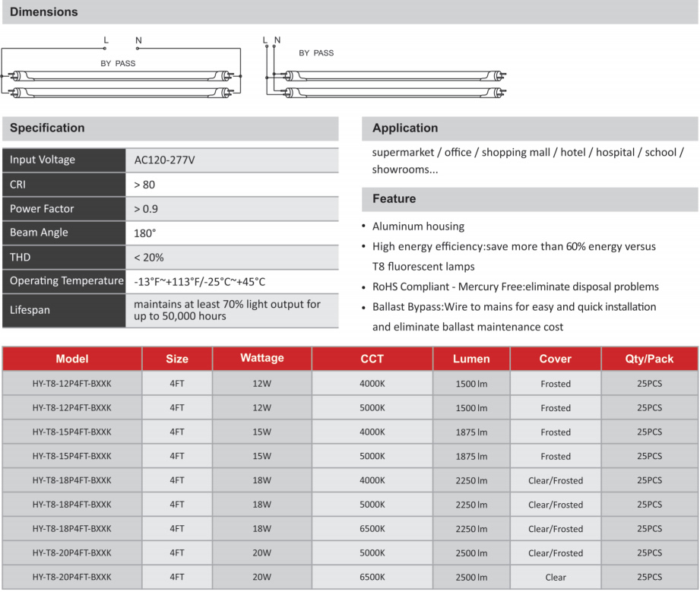Select 6500K CCT in the 18W row
The image size is (700, 592).
pyautogui.click(x=372, y=529)
